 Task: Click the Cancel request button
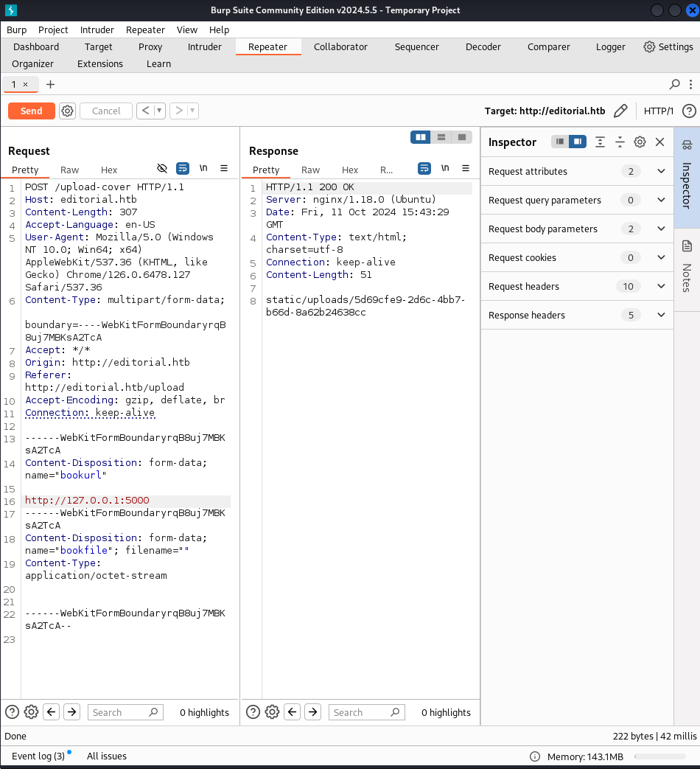(x=106, y=111)
